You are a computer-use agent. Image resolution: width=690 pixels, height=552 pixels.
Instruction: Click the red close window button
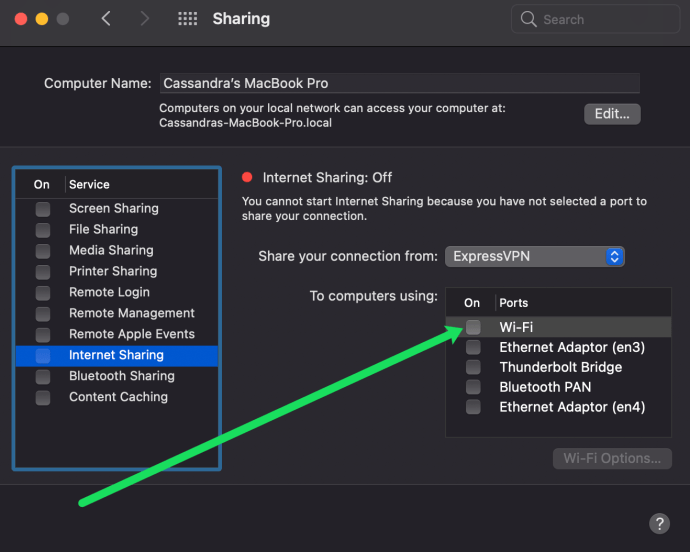click(x=21, y=19)
